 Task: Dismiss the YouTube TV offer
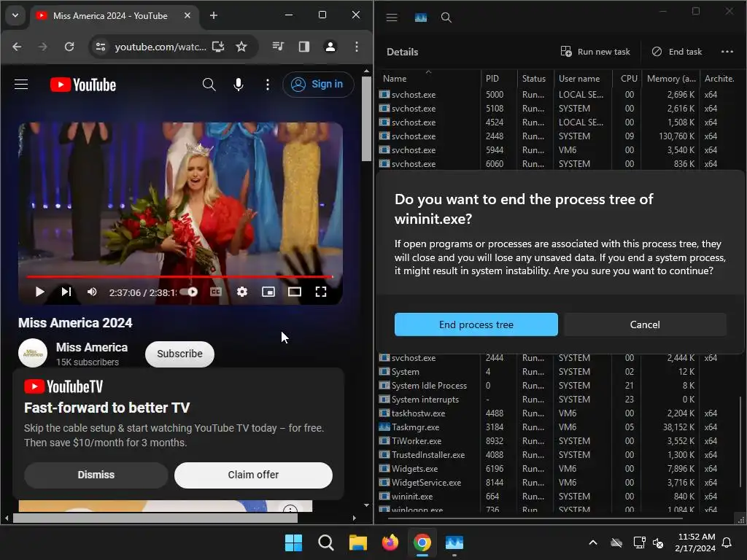(x=96, y=475)
